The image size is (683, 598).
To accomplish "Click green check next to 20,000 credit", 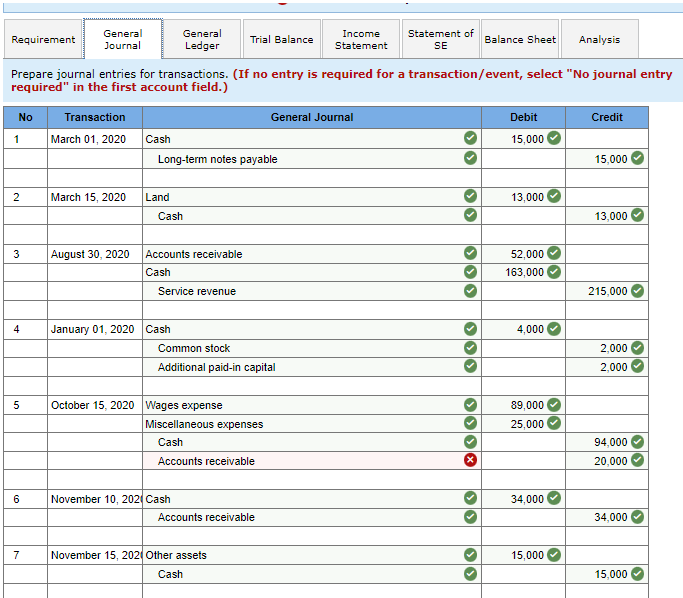I will (637, 460).
